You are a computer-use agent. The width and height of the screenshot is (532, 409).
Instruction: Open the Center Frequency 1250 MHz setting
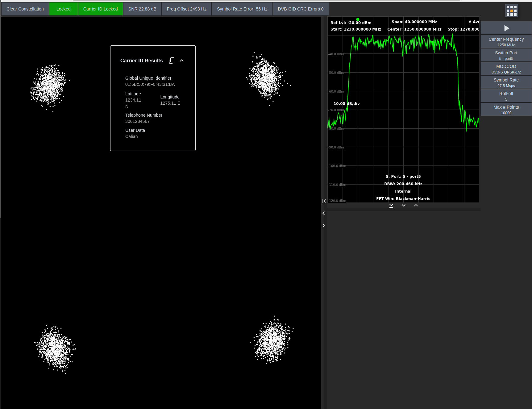tap(506, 42)
